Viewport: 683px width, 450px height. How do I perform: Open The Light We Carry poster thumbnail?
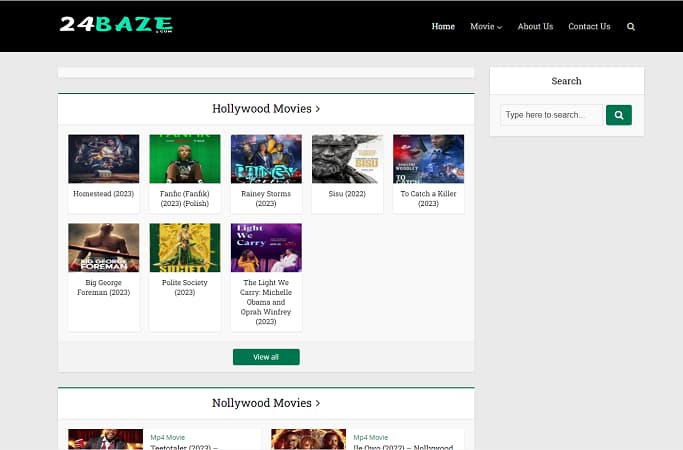pos(266,248)
